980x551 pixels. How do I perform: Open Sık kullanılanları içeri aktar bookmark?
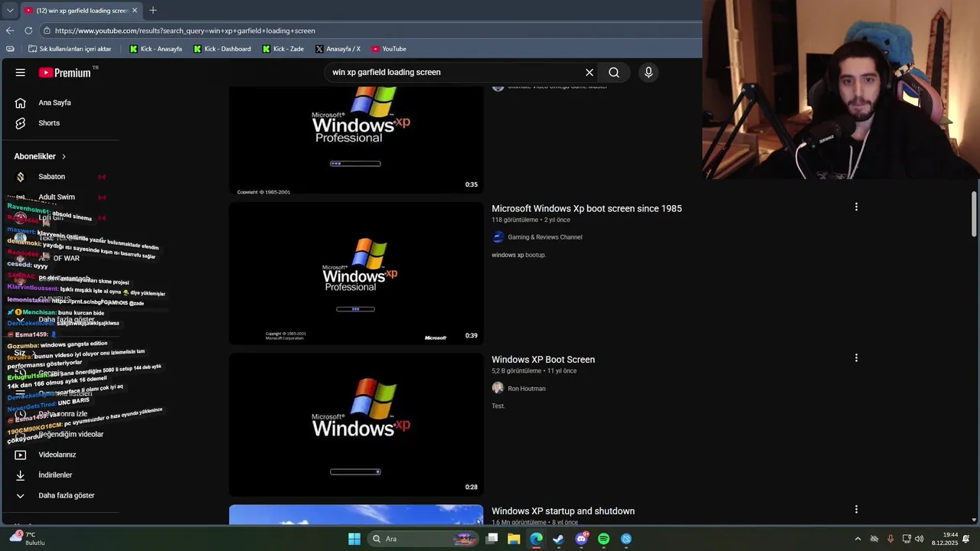pyautogui.click(x=70, y=49)
